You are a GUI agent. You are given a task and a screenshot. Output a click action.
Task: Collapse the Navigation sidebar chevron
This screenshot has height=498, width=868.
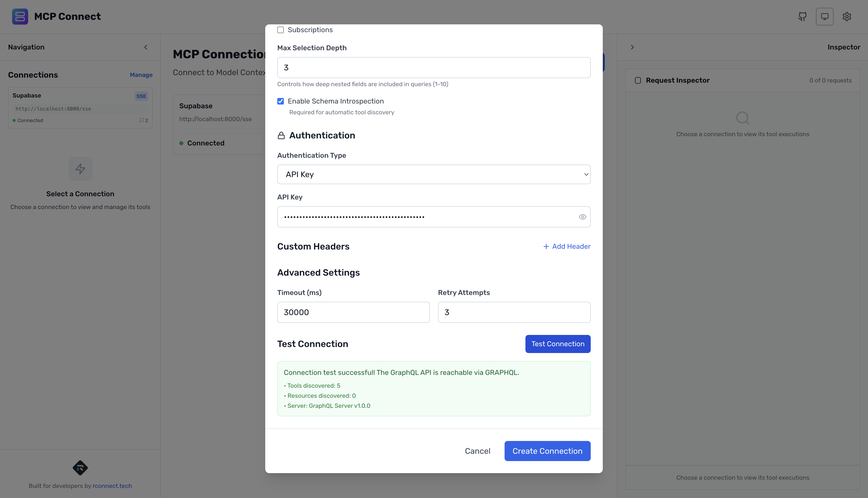coord(146,47)
